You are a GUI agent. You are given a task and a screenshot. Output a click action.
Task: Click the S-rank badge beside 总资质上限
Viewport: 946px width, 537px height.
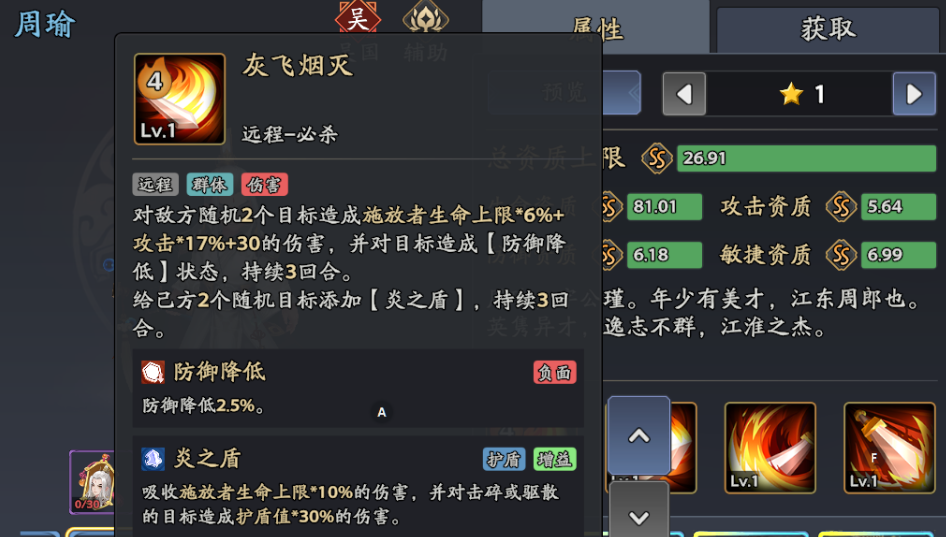click(657, 159)
